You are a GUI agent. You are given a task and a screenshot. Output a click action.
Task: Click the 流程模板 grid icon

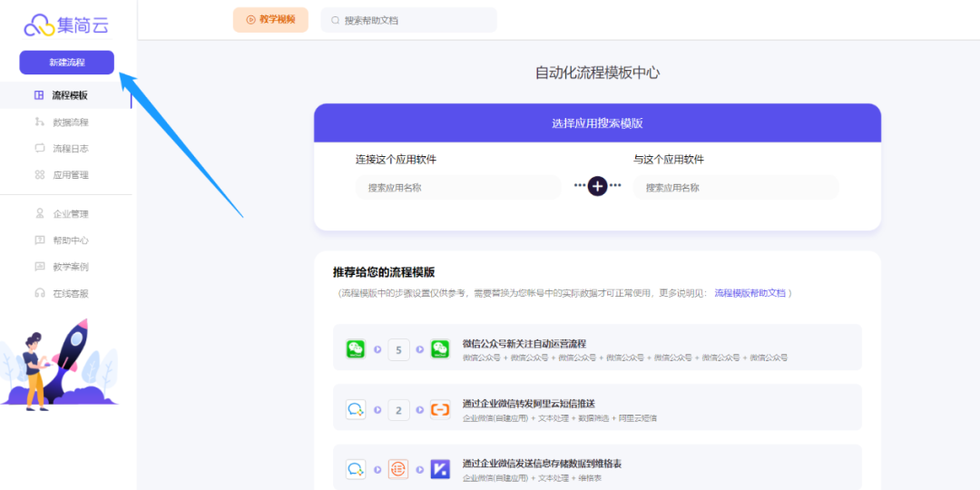click(x=39, y=95)
